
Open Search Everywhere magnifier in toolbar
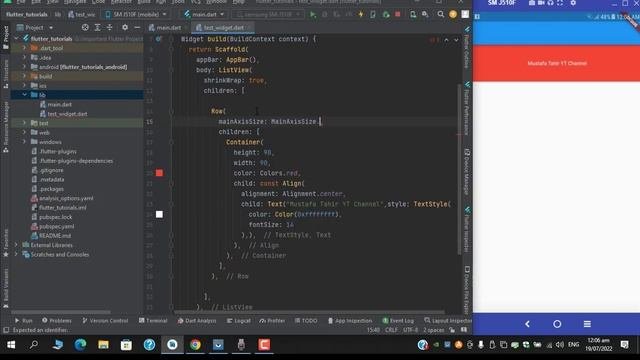[440, 15]
